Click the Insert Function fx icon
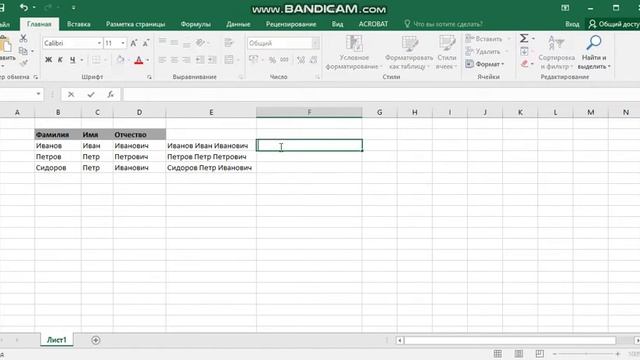This screenshot has width=640, height=360. pos(111,94)
